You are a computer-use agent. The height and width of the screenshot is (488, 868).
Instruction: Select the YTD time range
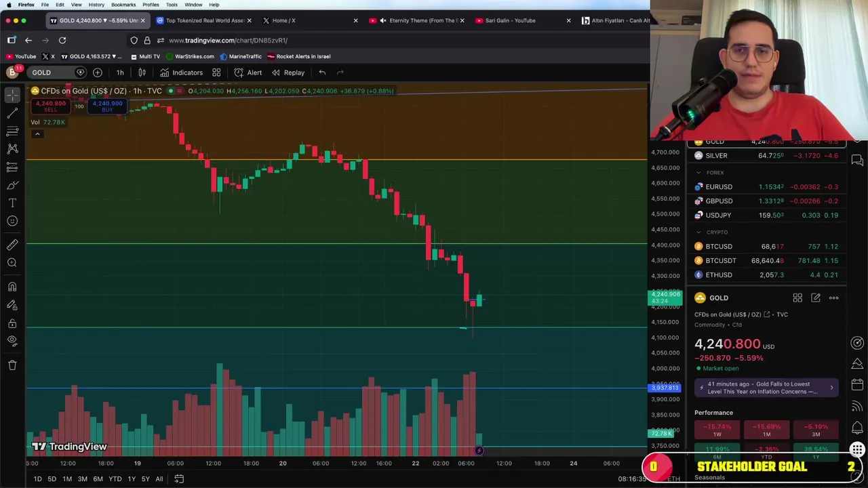pos(115,479)
